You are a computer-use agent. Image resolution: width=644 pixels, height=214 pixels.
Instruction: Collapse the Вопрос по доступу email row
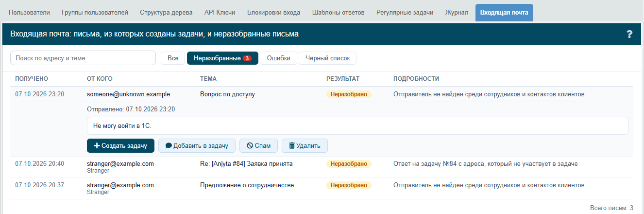tap(322, 94)
